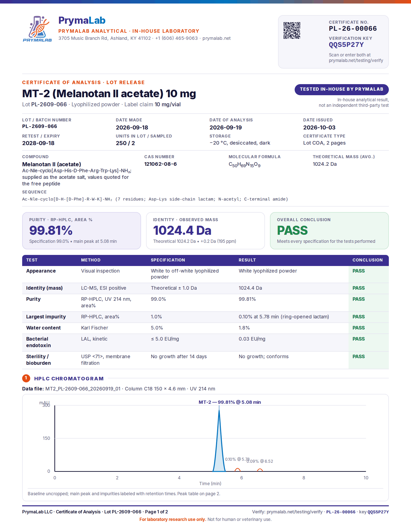Click the title 'MT-2 (Melanotan II acetate) 10 mg'
The width and height of the screenshot is (411, 532).
tap(109, 94)
